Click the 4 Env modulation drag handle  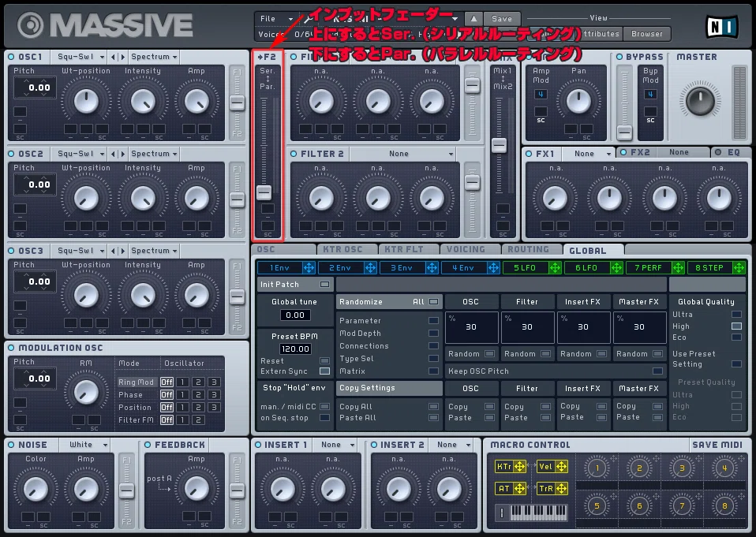[x=493, y=268]
